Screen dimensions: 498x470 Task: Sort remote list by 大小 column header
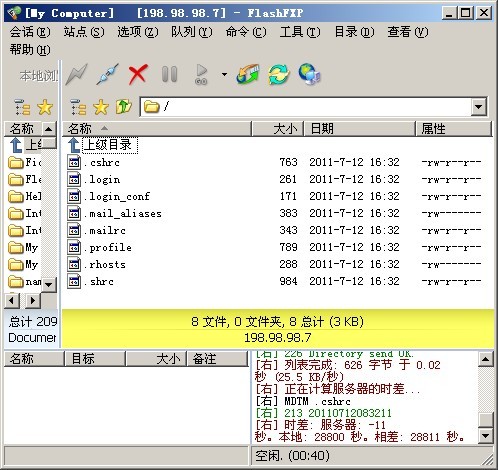277,129
